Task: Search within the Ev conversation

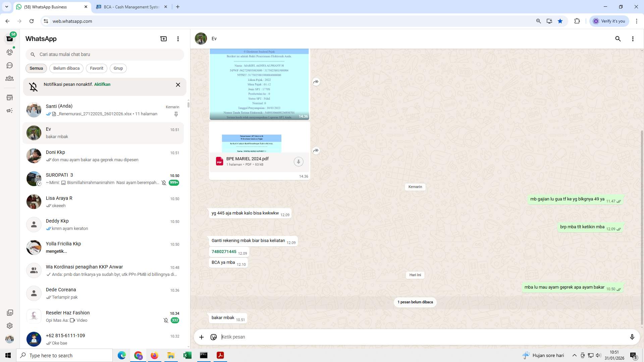Action: pos(618,39)
